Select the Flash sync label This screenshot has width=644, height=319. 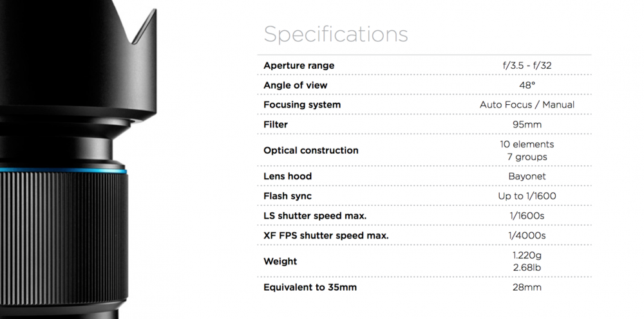pos(287,196)
